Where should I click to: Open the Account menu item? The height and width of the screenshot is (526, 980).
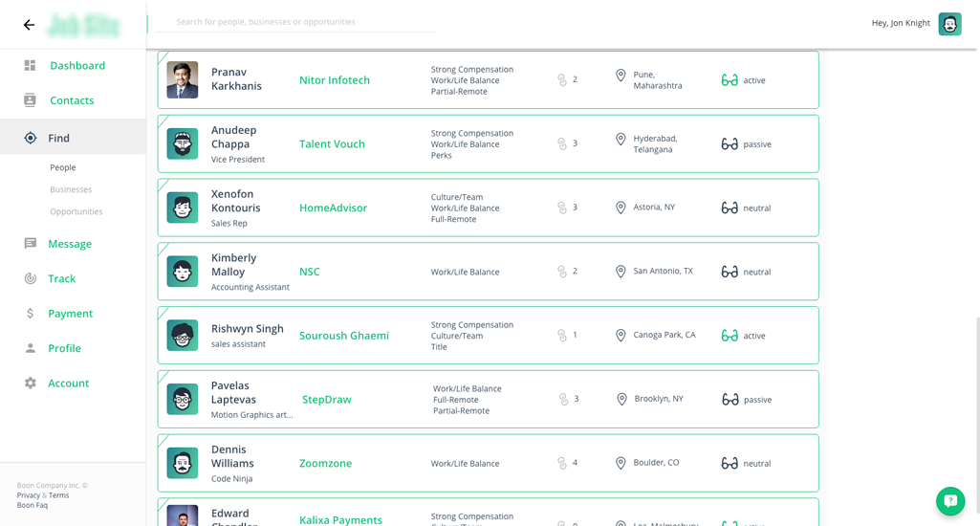(x=69, y=383)
